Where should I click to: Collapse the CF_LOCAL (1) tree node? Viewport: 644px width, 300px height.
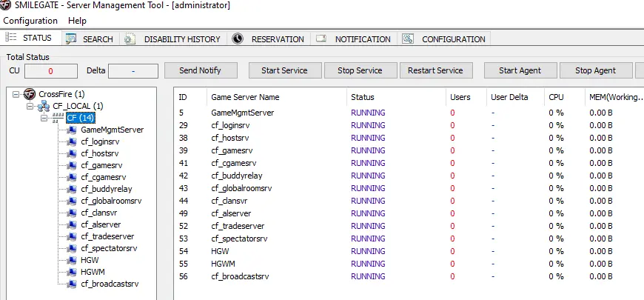(x=30, y=106)
